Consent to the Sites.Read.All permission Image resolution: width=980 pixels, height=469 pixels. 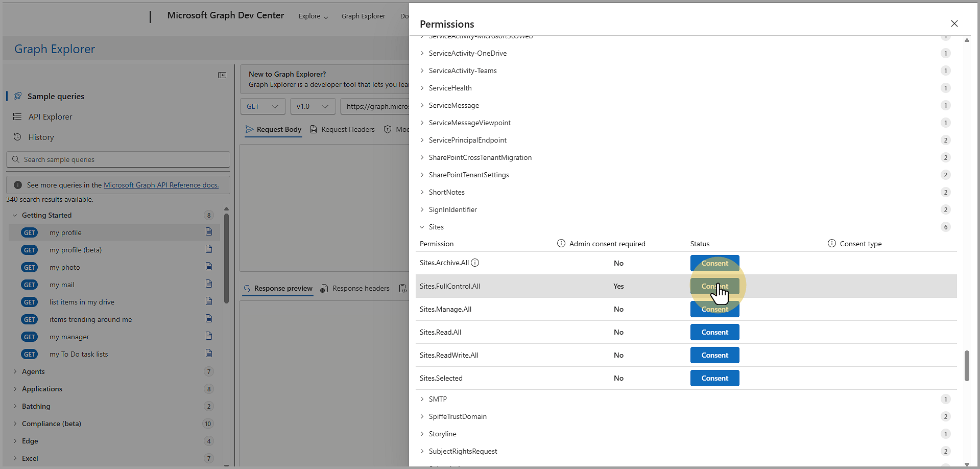pos(714,332)
